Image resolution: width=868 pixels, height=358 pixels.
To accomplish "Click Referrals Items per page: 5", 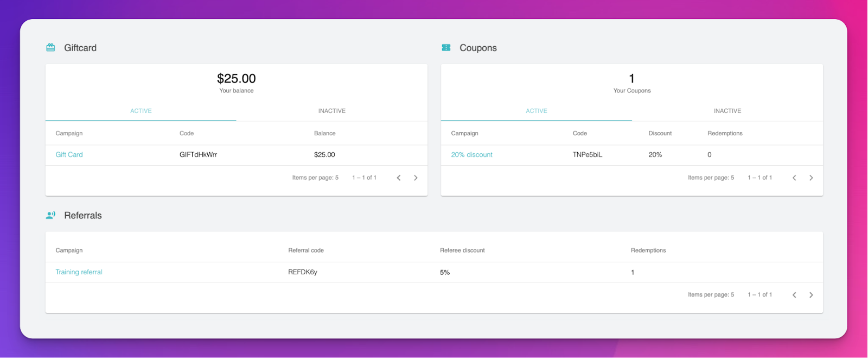I will [711, 295].
